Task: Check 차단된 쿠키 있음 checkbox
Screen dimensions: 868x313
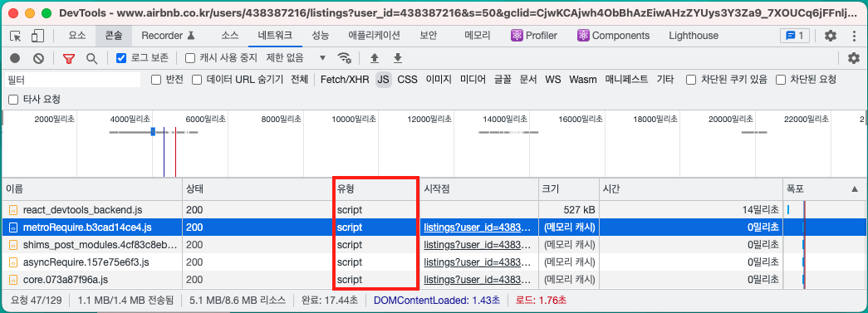Action: pos(691,80)
